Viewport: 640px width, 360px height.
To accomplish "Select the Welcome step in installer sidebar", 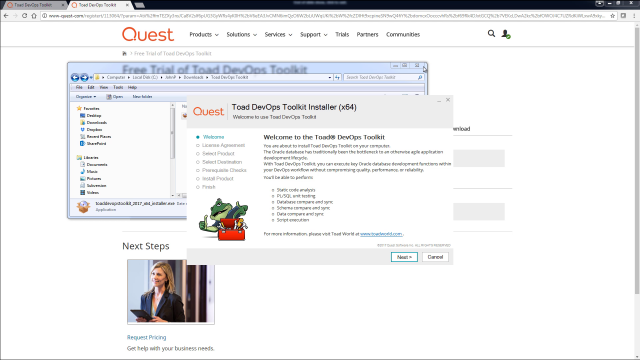I will 213,137.
